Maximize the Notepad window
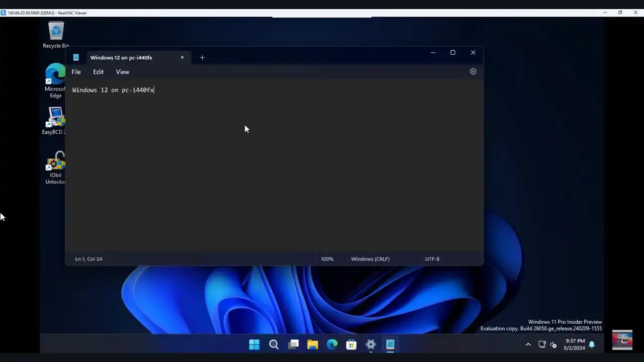 tap(453, 52)
